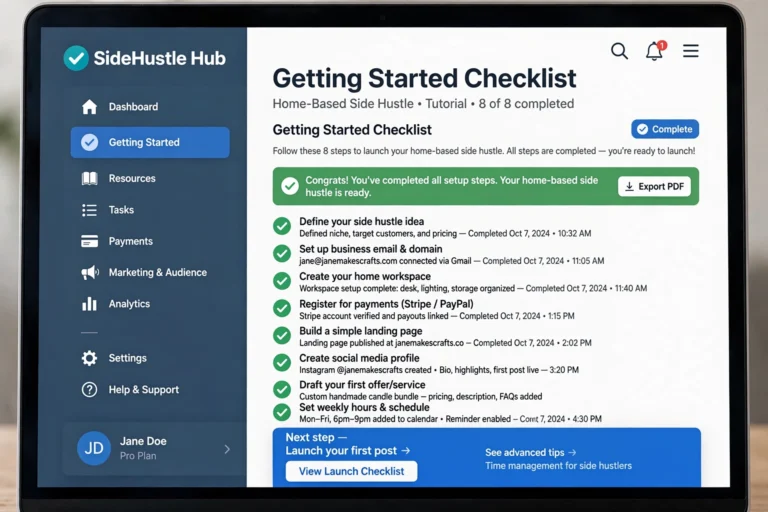Screen dimensions: 768x512
Task: Open 'See advanced tips' arrow link
Action: coord(573,453)
